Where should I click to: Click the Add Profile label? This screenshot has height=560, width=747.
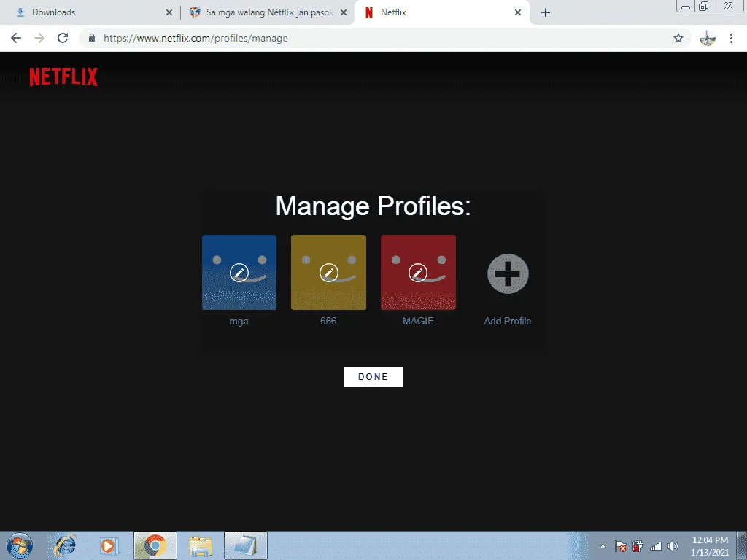(x=508, y=321)
